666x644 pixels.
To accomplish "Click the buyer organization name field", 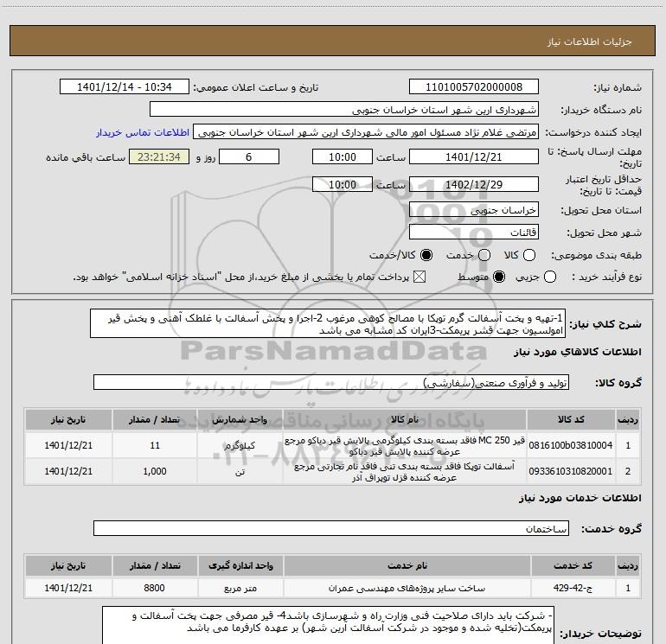I will click(344, 110).
